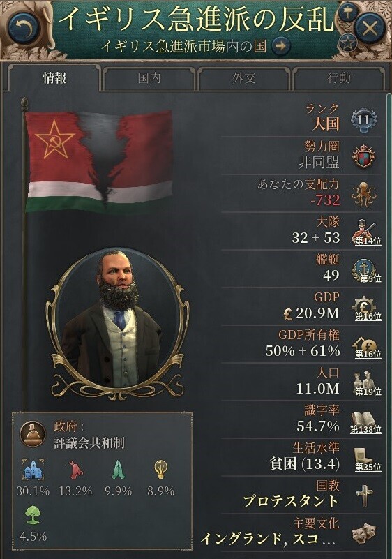Go to market via arrow button

click(280, 46)
